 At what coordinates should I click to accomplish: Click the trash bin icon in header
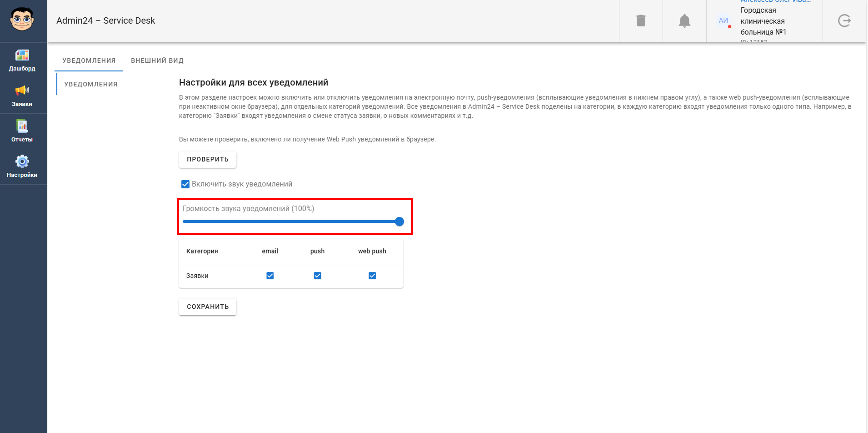coord(641,20)
